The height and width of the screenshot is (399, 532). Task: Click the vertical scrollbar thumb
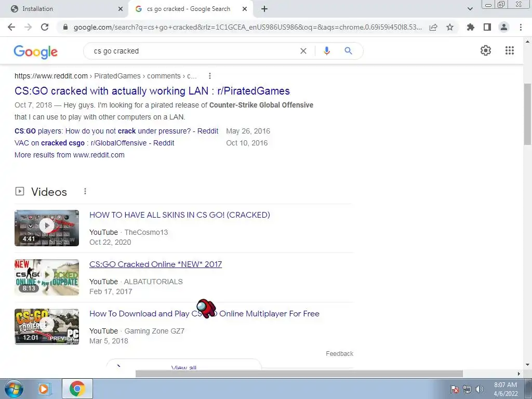tap(527, 114)
